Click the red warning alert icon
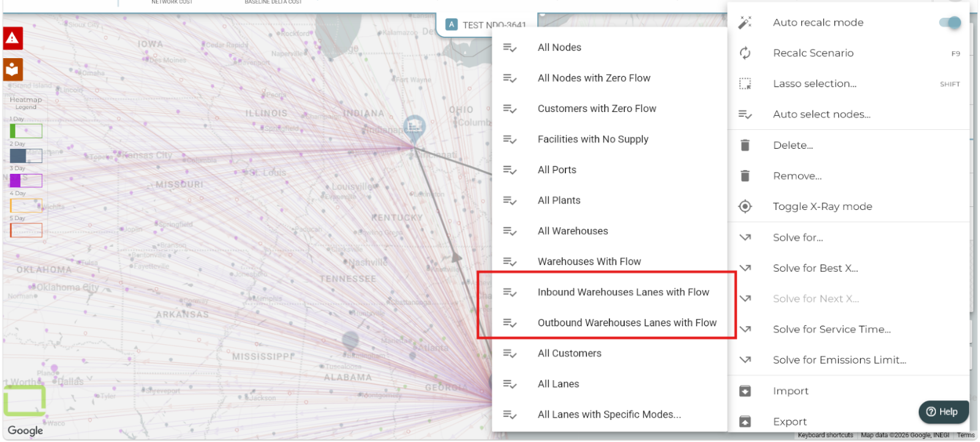This screenshot has width=980, height=442. (13, 38)
